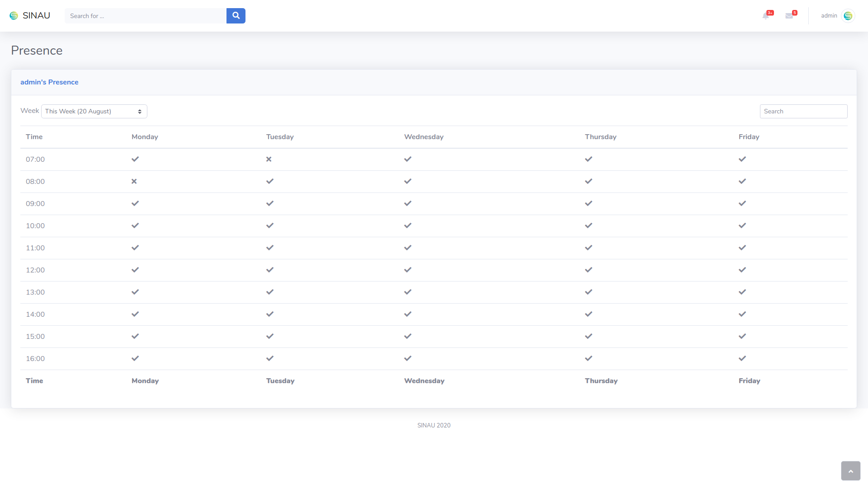Click the Friday 16:00 check mark
Image resolution: width=868 pixels, height=488 pixels.
(742, 358)
